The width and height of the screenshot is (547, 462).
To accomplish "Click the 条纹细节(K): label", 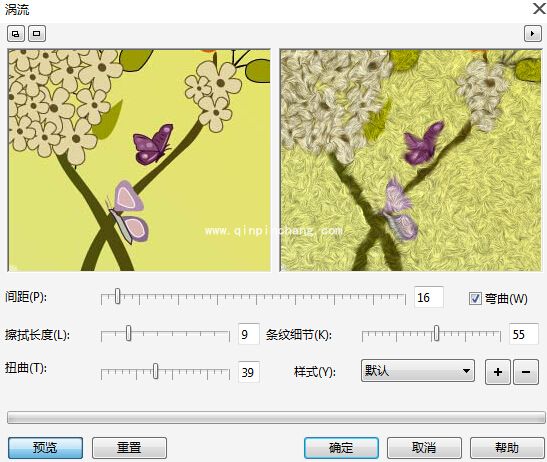I will pos(299,335).
